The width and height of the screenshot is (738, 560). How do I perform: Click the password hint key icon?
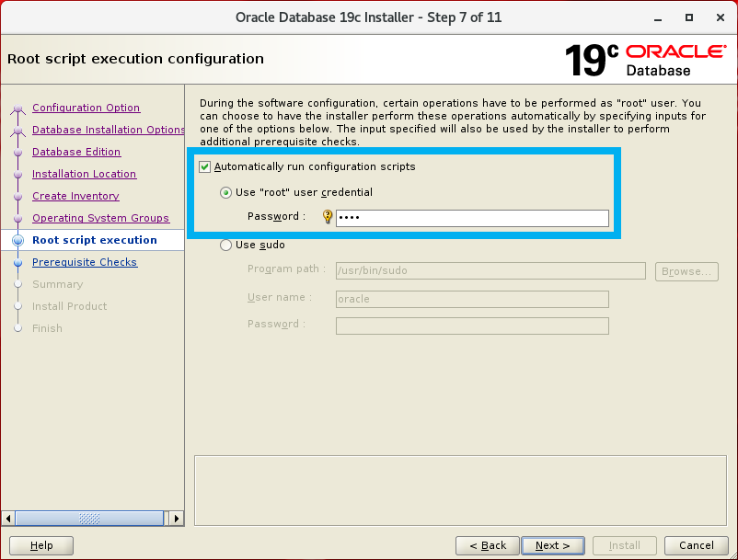coord(327,217)
